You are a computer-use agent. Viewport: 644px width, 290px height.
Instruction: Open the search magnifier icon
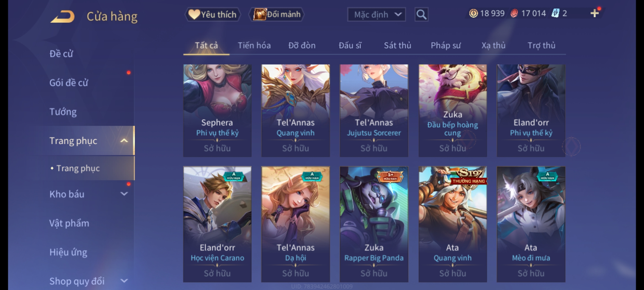tap(421, 15)
